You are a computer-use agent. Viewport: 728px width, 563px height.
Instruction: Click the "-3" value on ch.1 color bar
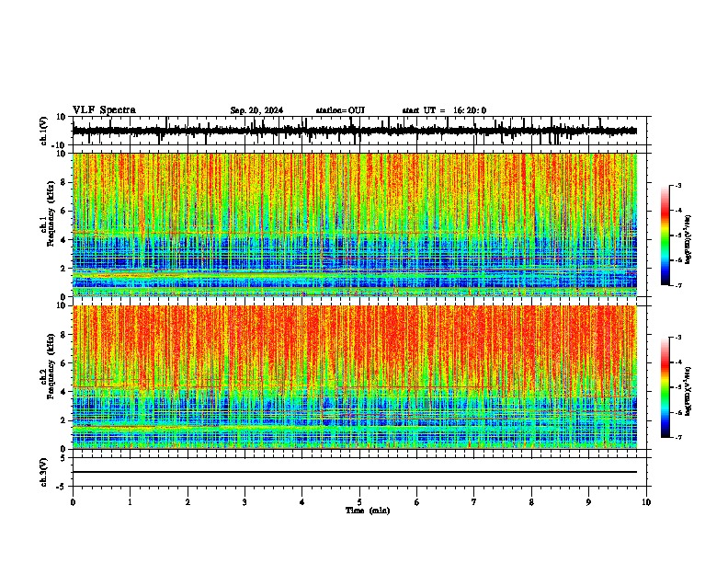click(678, 186)
